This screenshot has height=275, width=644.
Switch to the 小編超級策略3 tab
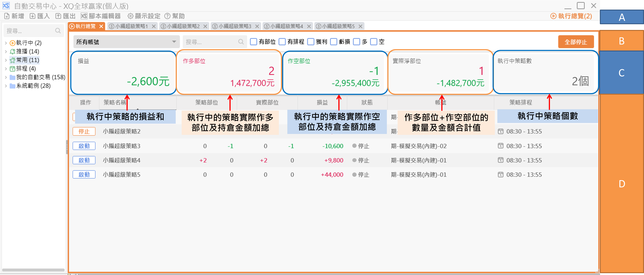point(235,26)
